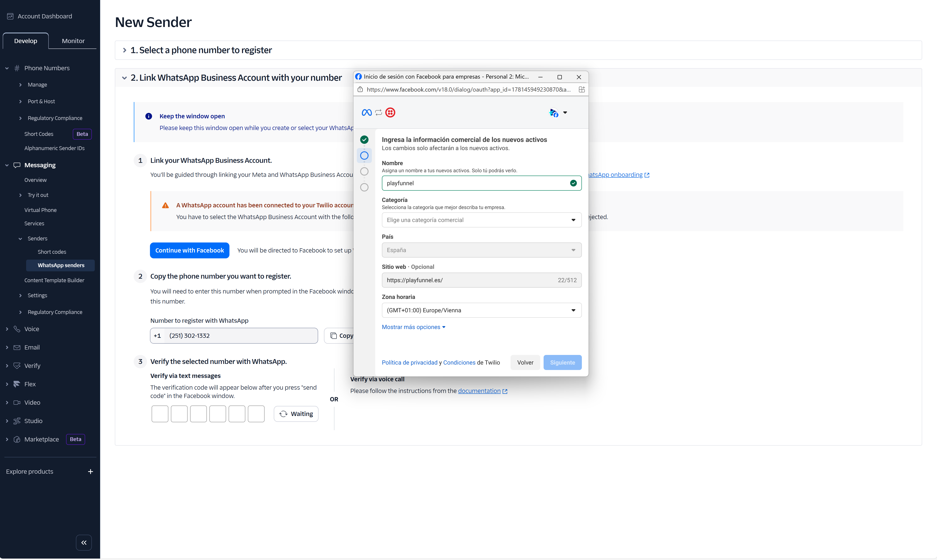Click the Meta logo icon in the popup
This screenshot has width=937, height=560.
point(366,112)
